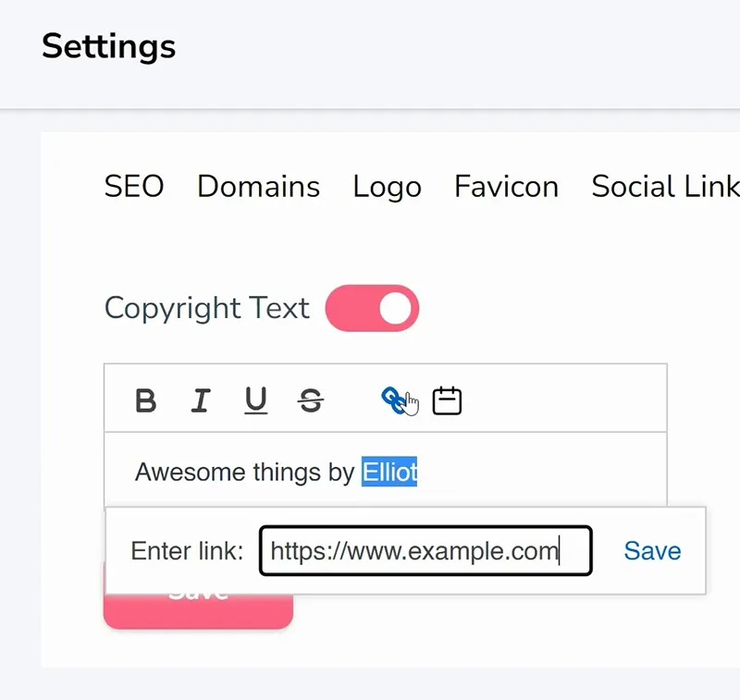Toggle bold formatting in the editor
This screenshot has width=740, height=700.
(x=145, y=401)
